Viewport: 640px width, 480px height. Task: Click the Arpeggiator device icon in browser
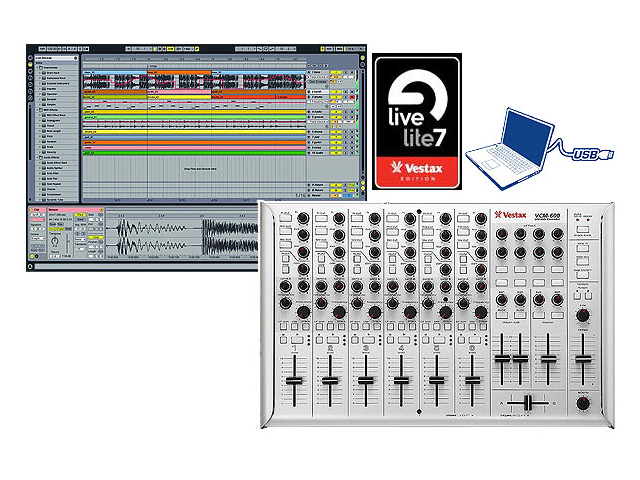(x=44, y=120)
